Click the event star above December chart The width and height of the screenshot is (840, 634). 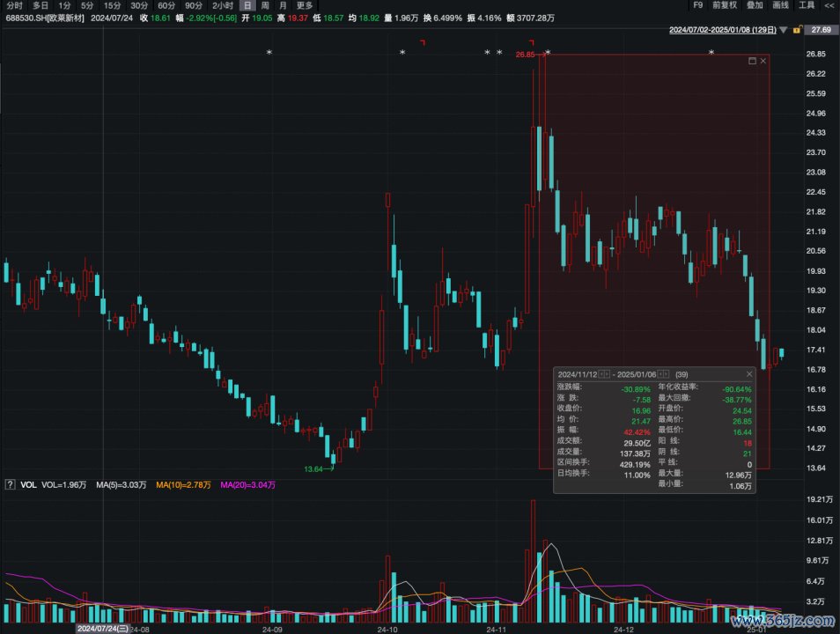711,53
